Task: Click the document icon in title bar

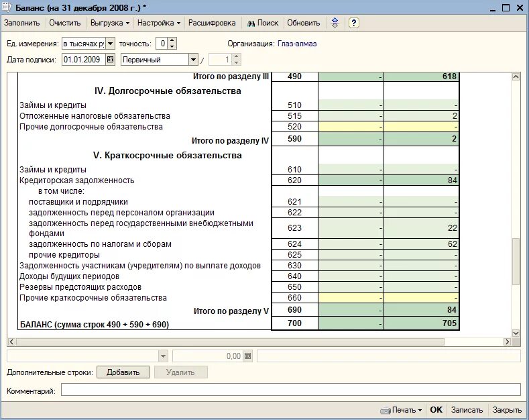Action: (7, 7)
